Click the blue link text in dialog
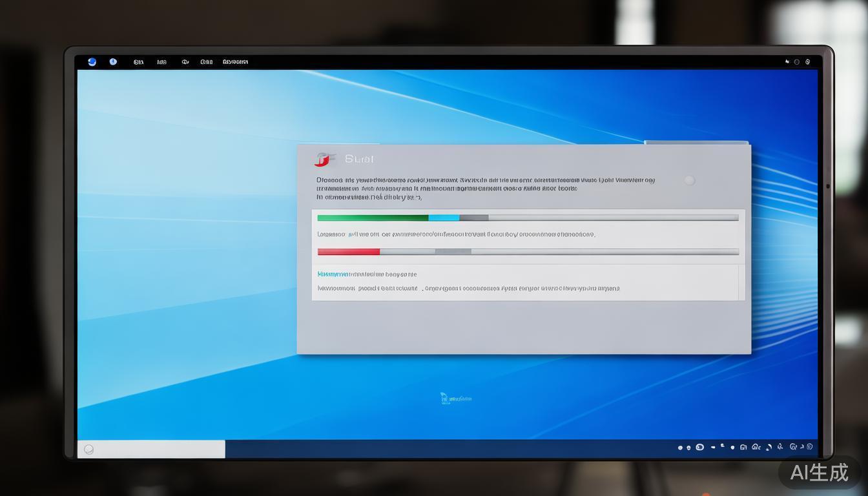This screenshot has height=496, width=868. point(333,274)
